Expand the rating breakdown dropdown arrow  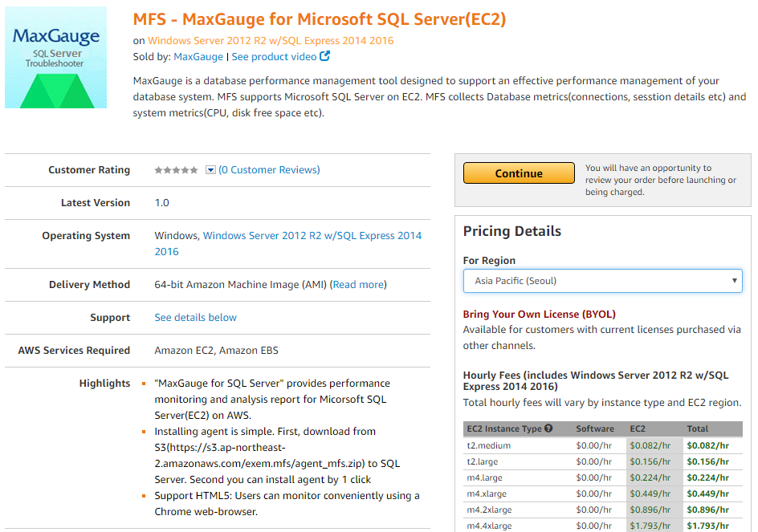click(210, 170)
